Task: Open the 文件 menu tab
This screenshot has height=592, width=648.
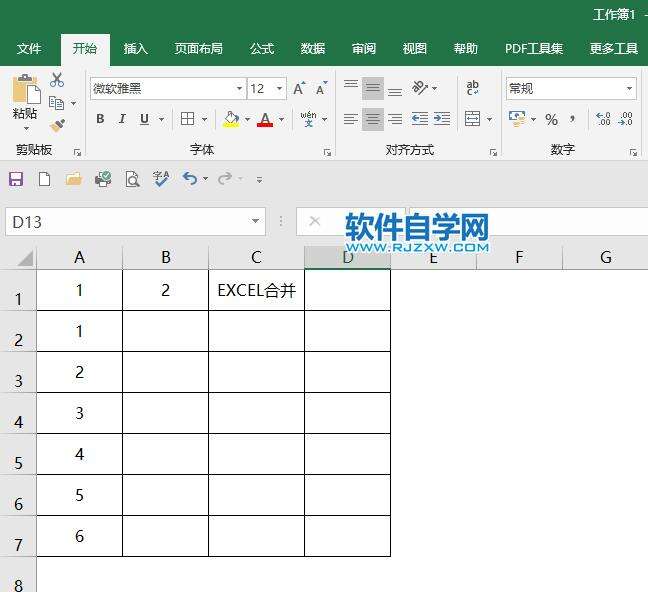Action: [x=29, y=49]
